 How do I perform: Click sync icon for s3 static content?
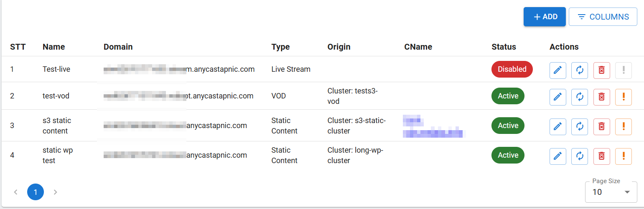[580, 126]
